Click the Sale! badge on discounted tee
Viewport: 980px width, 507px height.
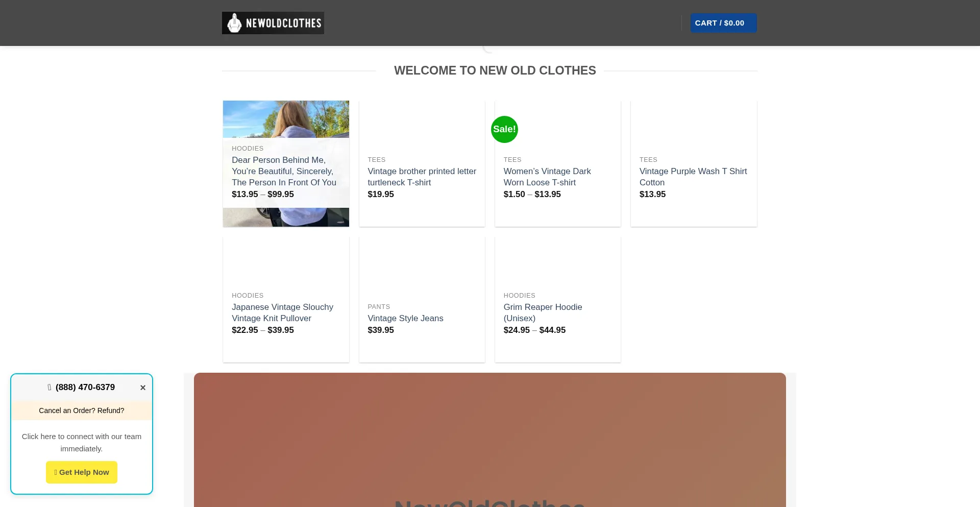(x=504, y=129)
